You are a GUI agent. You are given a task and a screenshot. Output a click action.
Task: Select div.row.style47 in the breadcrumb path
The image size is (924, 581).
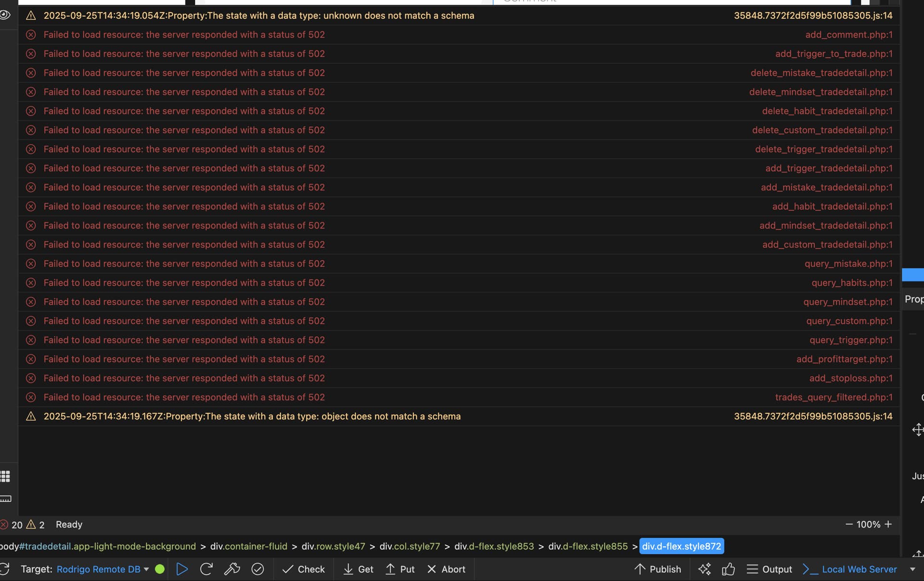click(x=333, y=546)
